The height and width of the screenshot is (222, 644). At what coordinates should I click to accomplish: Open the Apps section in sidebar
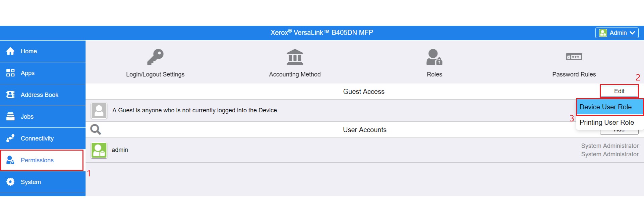coord(27,73)
